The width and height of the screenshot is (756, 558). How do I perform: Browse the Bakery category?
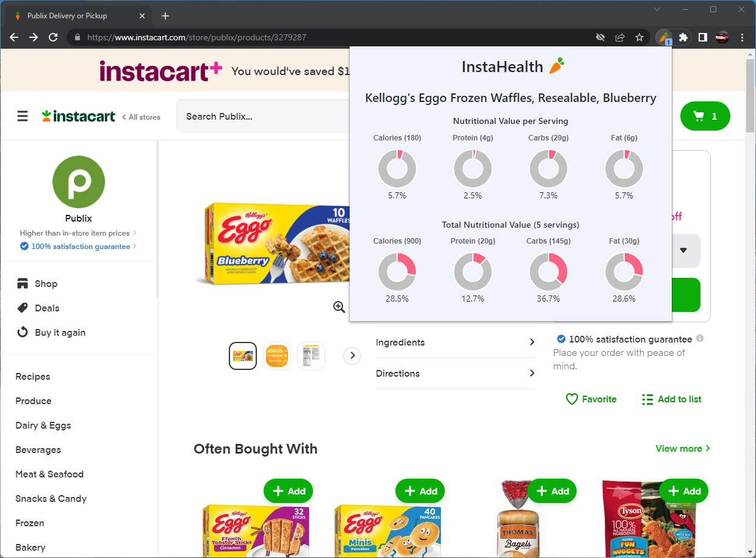click(x=31, y=548)
